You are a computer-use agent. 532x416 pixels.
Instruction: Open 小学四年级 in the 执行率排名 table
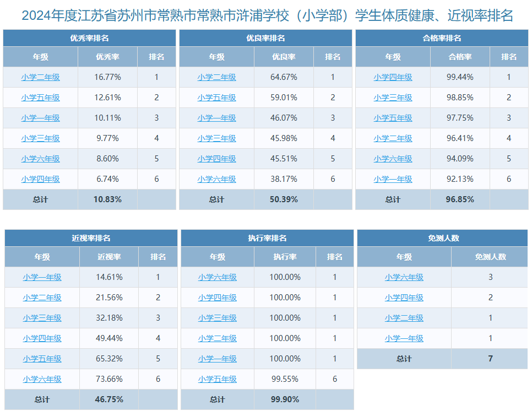[218, 298]
